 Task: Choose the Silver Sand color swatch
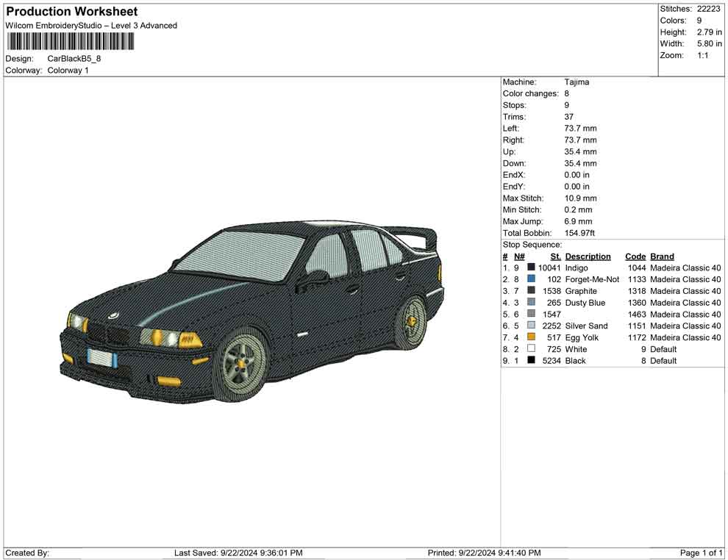(531, 326)
